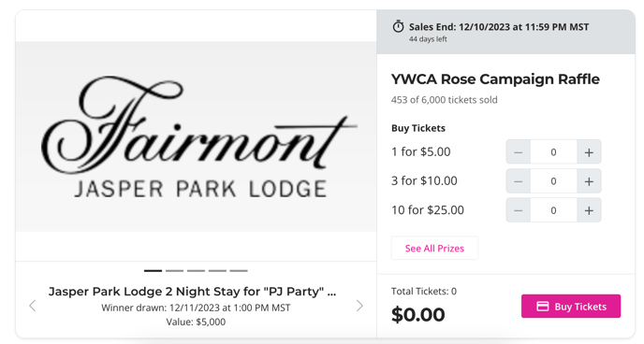Open the See All Prizes list

(x=434, y=248)
